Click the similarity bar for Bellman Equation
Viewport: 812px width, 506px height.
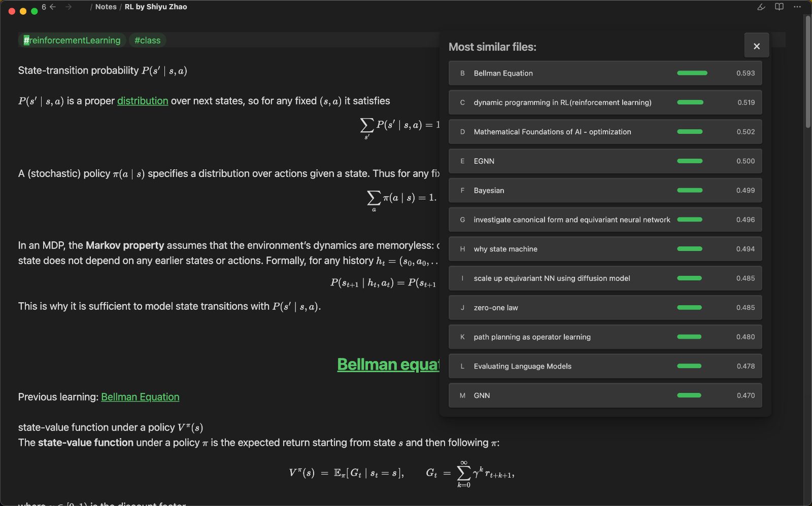click(x=692, y=73)
